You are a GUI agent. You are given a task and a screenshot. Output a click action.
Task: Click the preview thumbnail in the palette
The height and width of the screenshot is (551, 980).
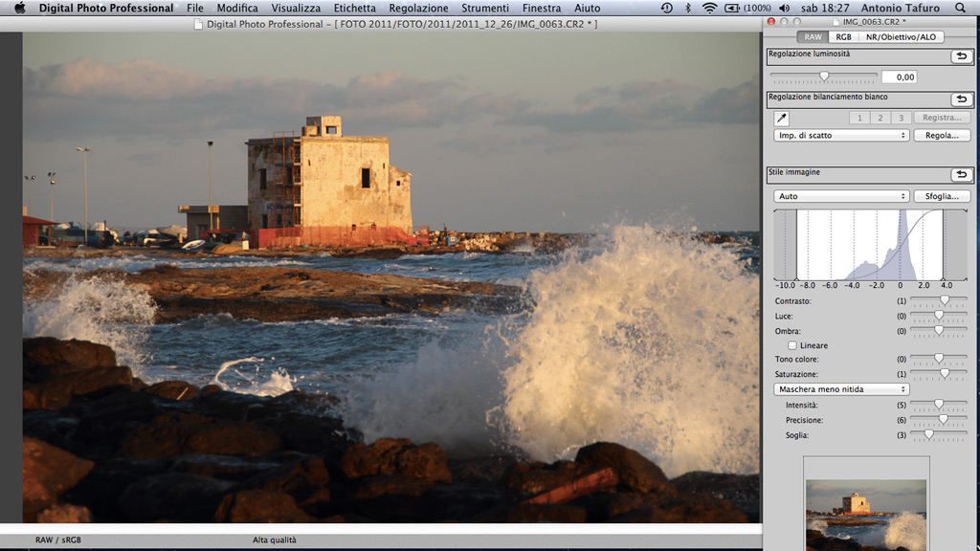tap(866, 515)
